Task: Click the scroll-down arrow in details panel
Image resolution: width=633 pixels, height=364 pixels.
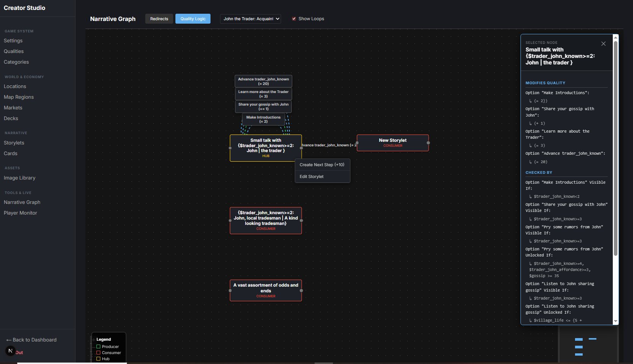Action: pyautogui.click(x=615, y=321)
